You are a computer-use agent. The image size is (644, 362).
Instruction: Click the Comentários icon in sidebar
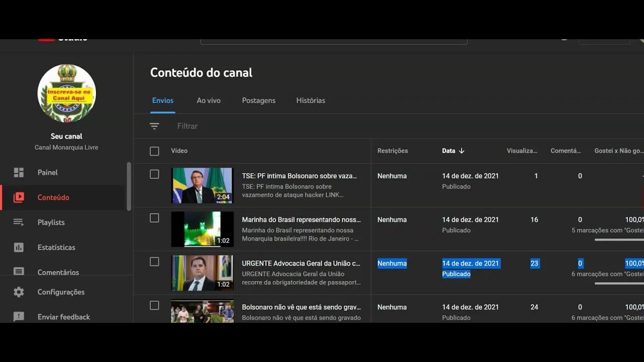(x=19, y=271)
